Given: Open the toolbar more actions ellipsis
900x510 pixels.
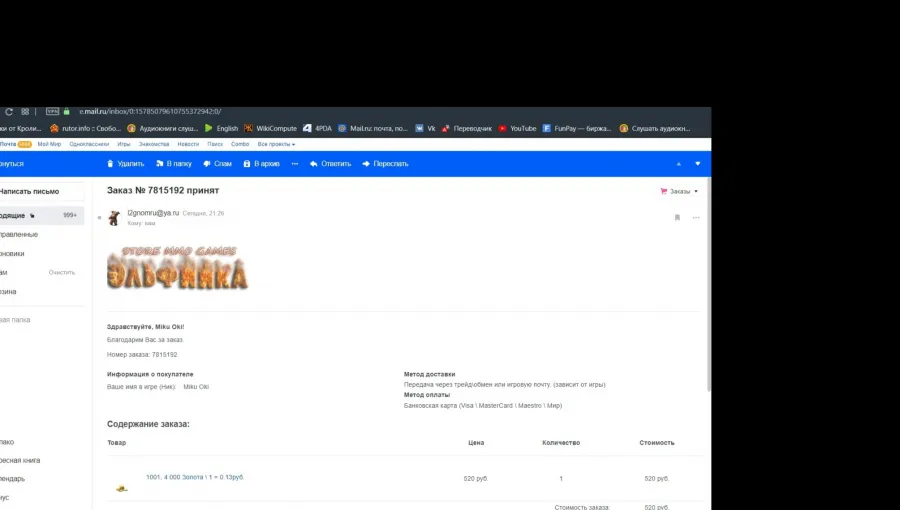Looking at the screenshot, I should pyautogui.click(x=295, y=164).
